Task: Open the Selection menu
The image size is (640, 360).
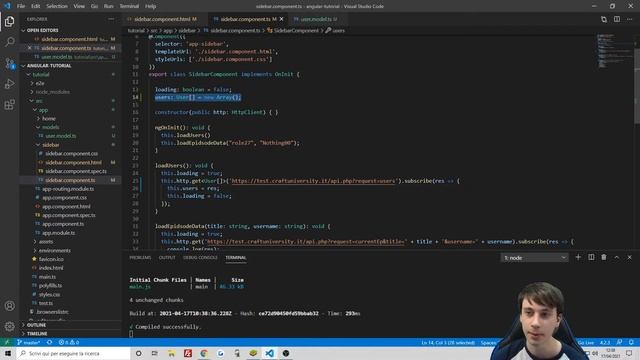Action: point(57,6)
